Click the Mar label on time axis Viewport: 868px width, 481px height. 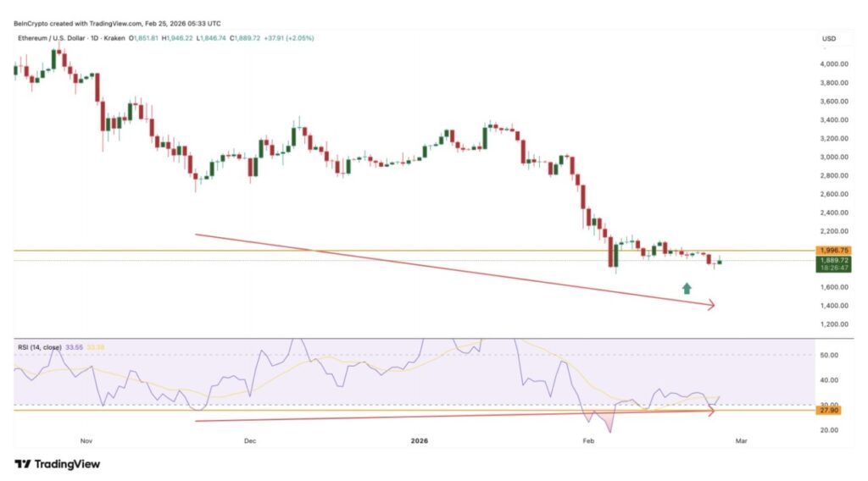tap(742, 441)
